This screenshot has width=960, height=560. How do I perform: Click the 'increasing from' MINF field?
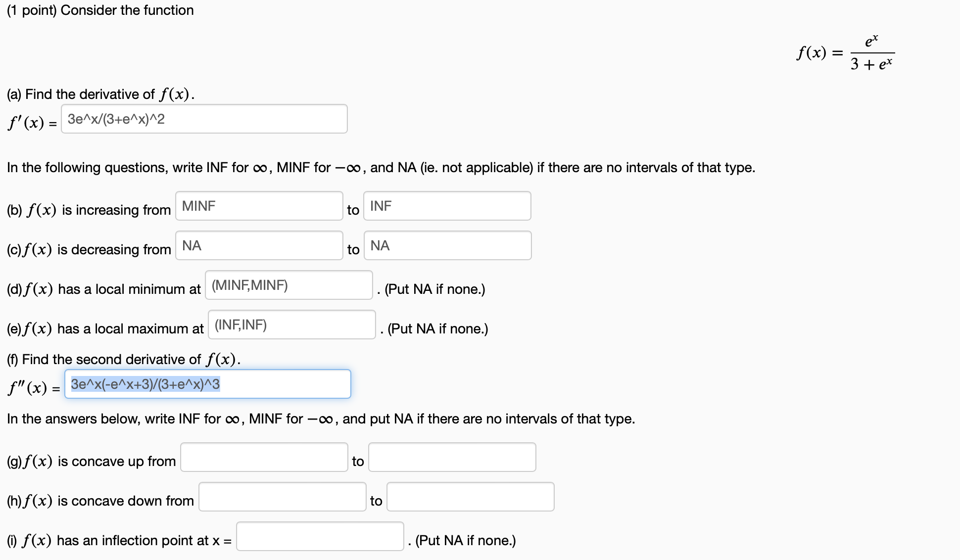click(259, 206)
